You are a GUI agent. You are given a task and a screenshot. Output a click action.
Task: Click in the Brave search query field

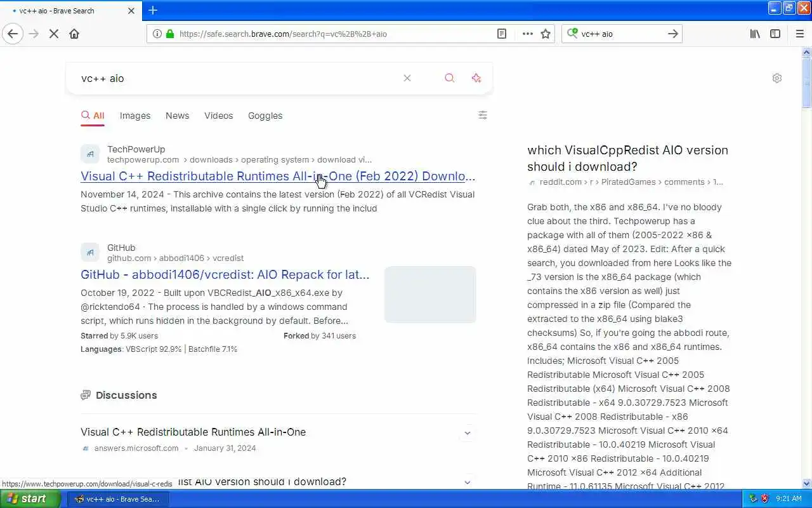tap(238, 78)
